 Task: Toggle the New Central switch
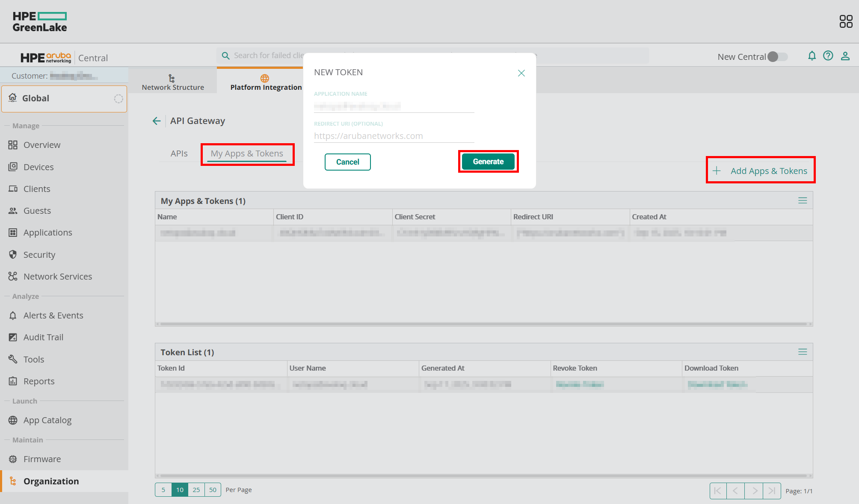click(777, 57)
